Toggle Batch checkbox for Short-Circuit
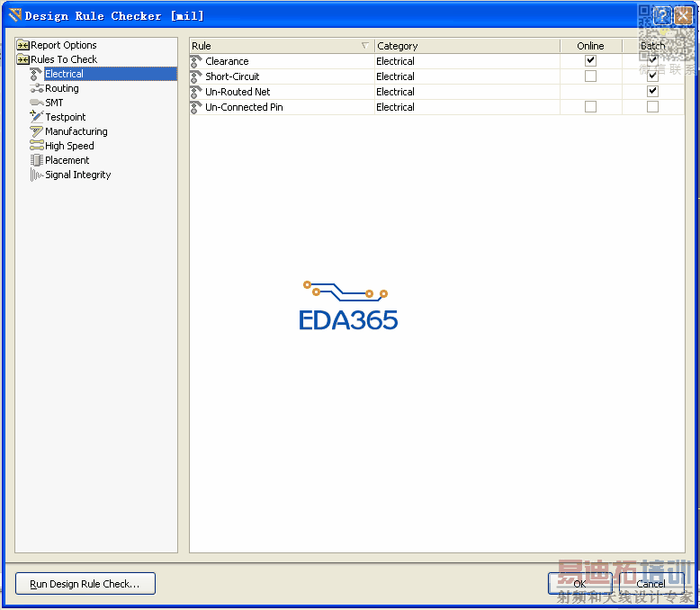The image size is (700, 610). (652, 76)
